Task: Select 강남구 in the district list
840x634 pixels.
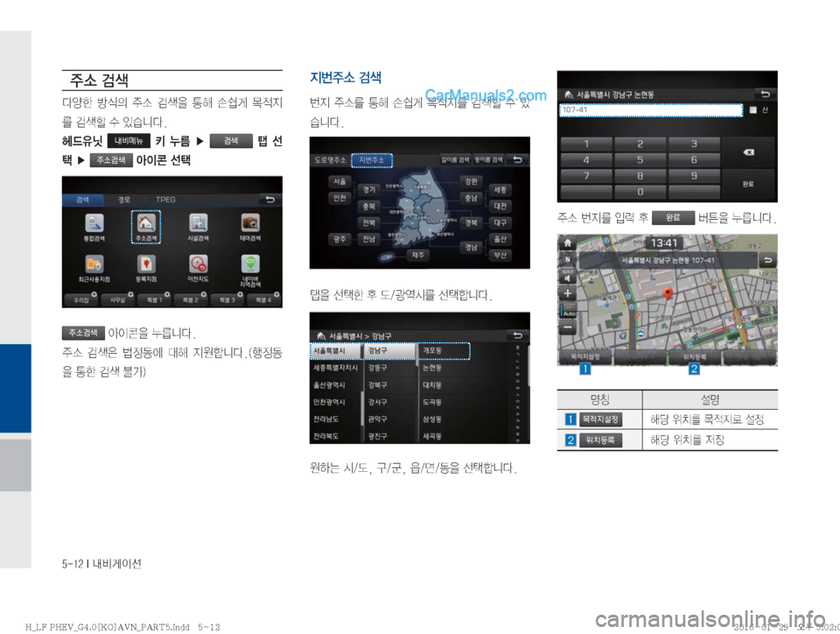Action: coord(390,350)
